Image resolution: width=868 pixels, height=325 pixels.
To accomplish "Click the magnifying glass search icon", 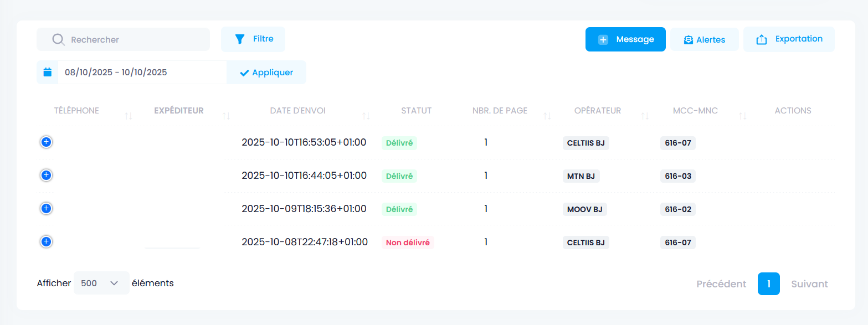I will [58, 39].
